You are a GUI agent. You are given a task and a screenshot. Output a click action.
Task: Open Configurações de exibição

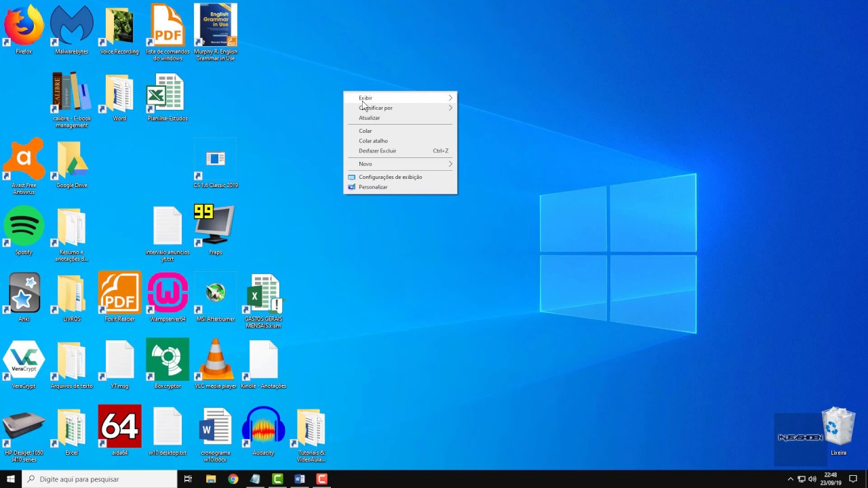coord(390,177)
